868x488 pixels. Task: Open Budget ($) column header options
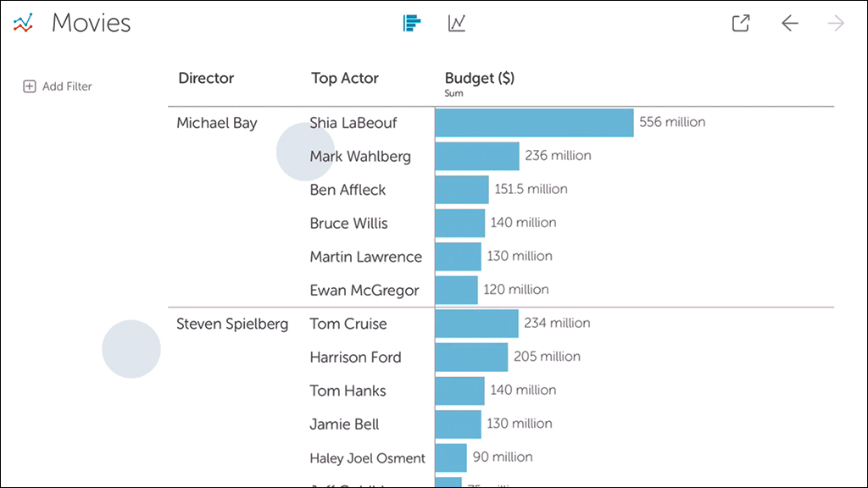point(479,79)
